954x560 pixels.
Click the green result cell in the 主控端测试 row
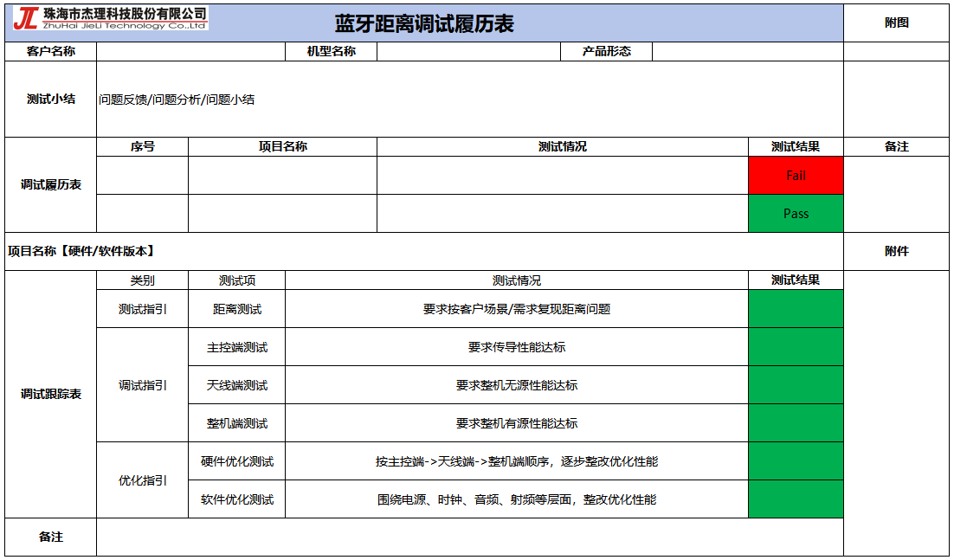(796, 347)
